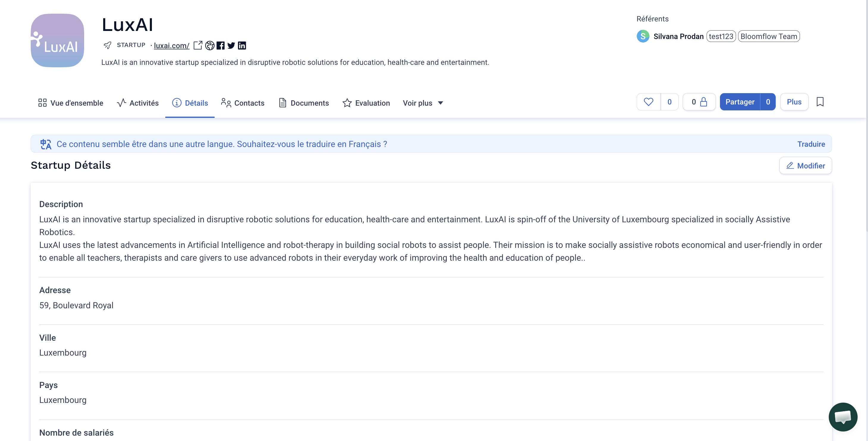The image size is (868, 441).
Task: Open the Plus menu button
Action: (794, 102)
